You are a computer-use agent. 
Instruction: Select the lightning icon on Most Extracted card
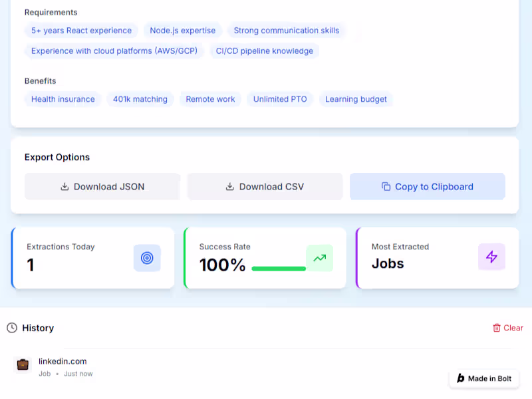pos(491,258)
